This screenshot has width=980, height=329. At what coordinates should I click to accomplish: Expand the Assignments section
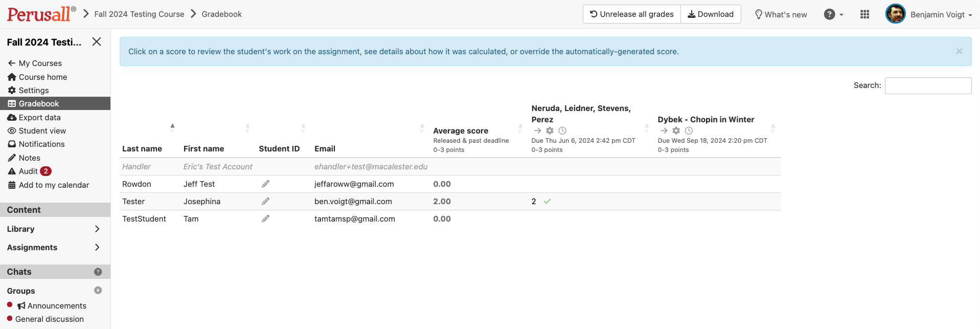(97, 248)
